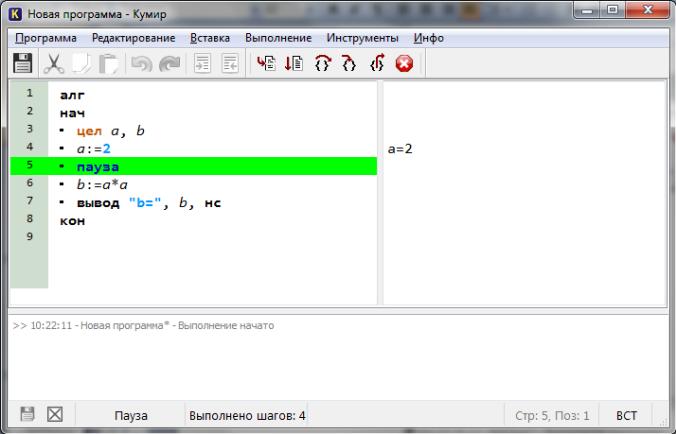Click the кон keyword on line 8
This screenshot has height=434, width=676.
(72, 221)
